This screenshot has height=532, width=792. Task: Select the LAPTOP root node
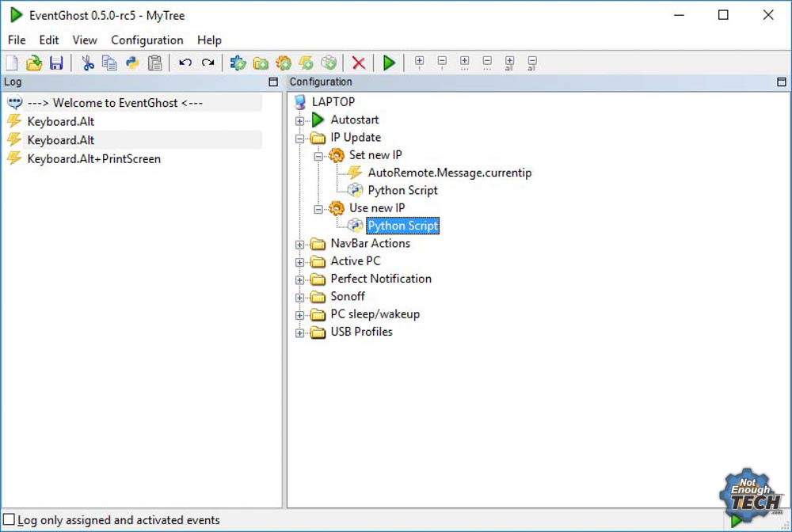click(x=333, y=102)
